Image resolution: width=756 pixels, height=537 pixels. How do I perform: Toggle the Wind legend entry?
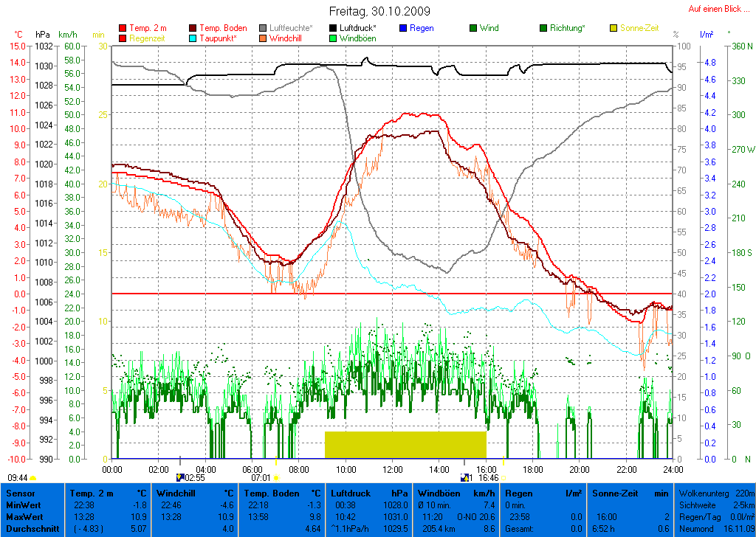coord(473,28)
